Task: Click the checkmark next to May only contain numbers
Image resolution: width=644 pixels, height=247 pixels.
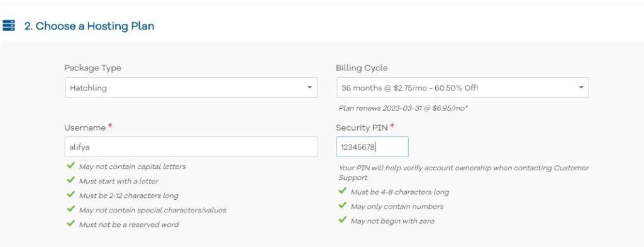Action: (x=342, y=205)
